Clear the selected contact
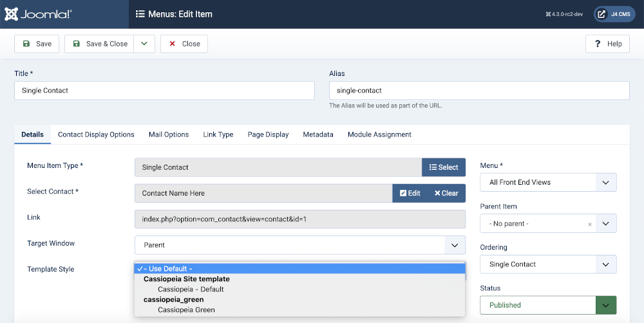The height and width of the screenshot is (323, 644). click(x=446, y=193)
